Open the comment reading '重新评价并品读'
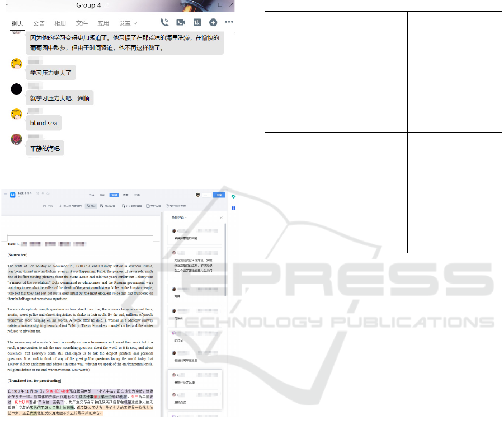504x425 pixels. coord(195,379)
